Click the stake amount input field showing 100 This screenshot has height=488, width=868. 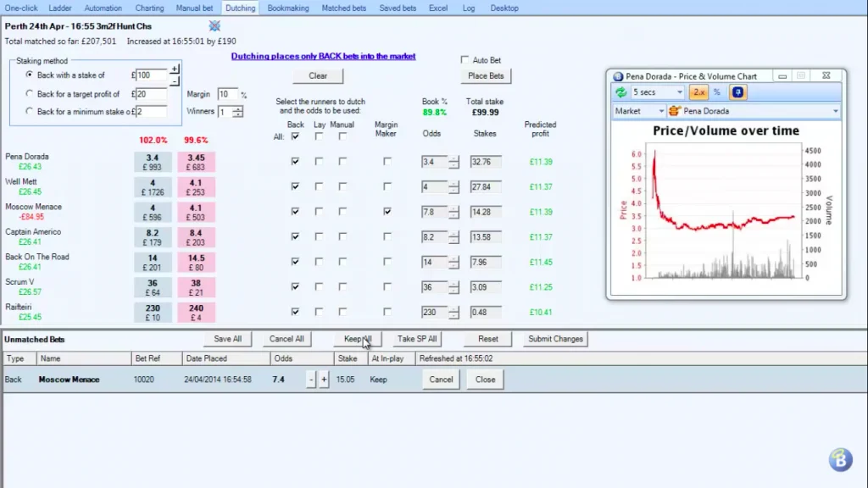point(152,75)
